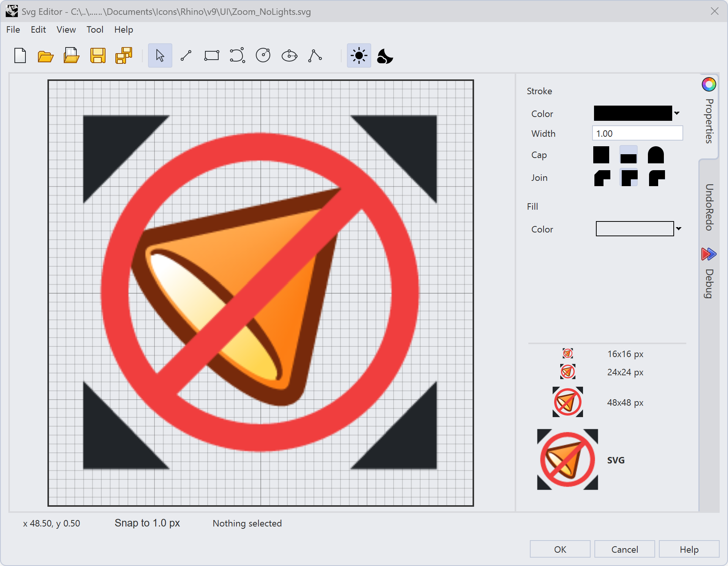Image resolution: width=728 pixels, height=566 pixels.
Task: Choose the square stroke cap style
Action: 601,155
